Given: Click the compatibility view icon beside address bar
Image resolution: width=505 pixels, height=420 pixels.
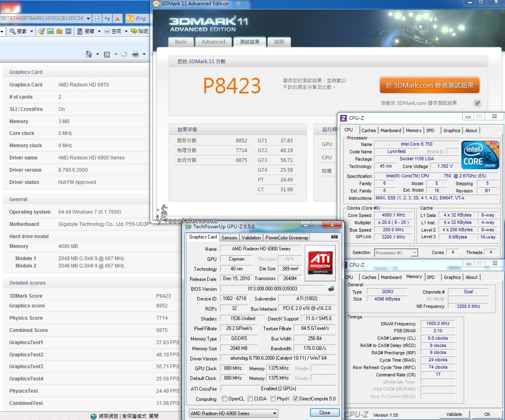Looking at the screenshot, I should (x=97, y=18).
